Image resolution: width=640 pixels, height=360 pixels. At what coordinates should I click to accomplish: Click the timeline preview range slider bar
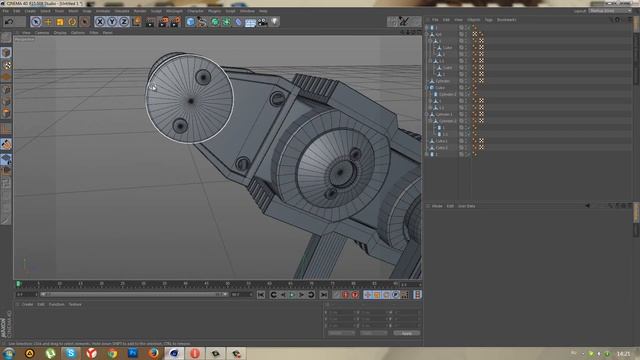click(134, 294)
